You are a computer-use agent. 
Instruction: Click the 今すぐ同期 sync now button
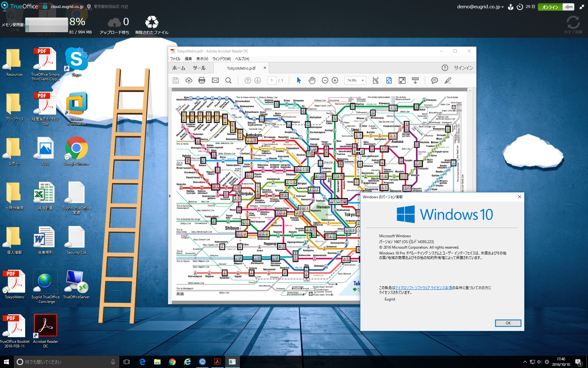573,25
